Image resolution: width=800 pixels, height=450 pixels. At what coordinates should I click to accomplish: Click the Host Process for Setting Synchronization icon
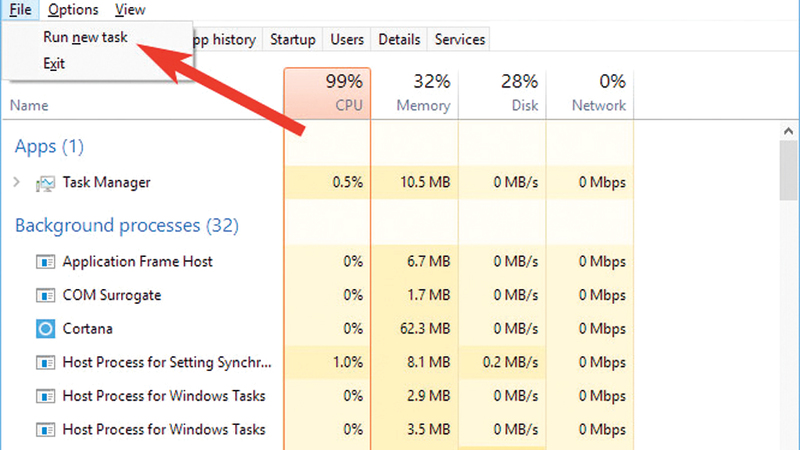coord(46,362)
